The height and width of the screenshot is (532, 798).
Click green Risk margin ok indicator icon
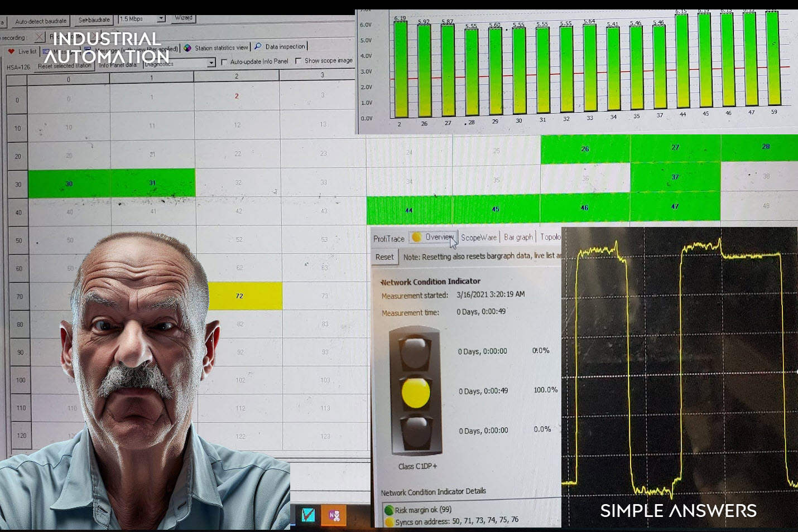tap(388, 510)
